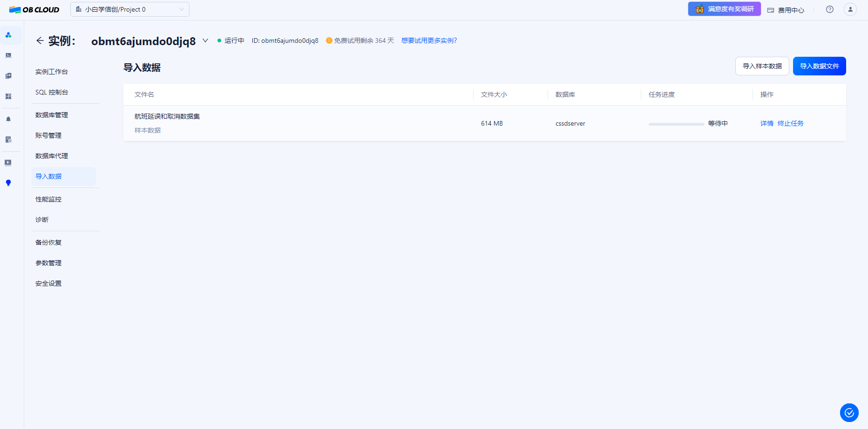The image size is (868, 429).
Task: Click the 满意度有奖调研 survey button
Action: point(724,9)
